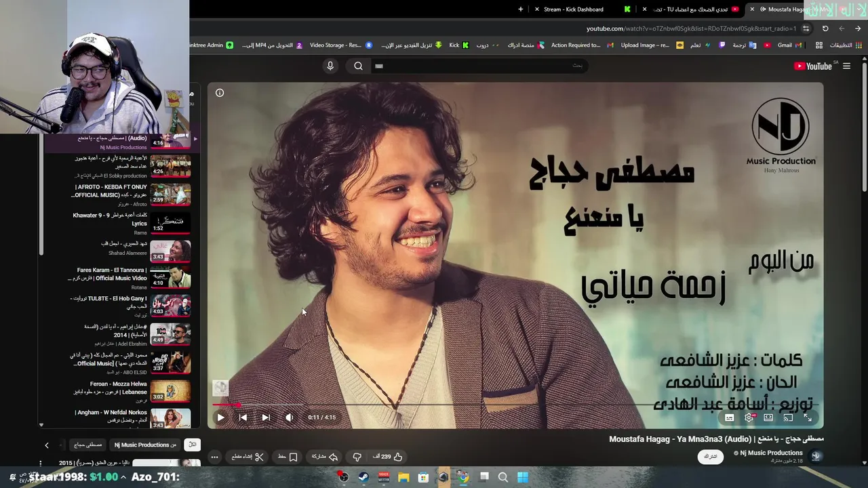Focus the YouTube search input field
Viewport: 868px width, 488px height.
tap(478, 66)
